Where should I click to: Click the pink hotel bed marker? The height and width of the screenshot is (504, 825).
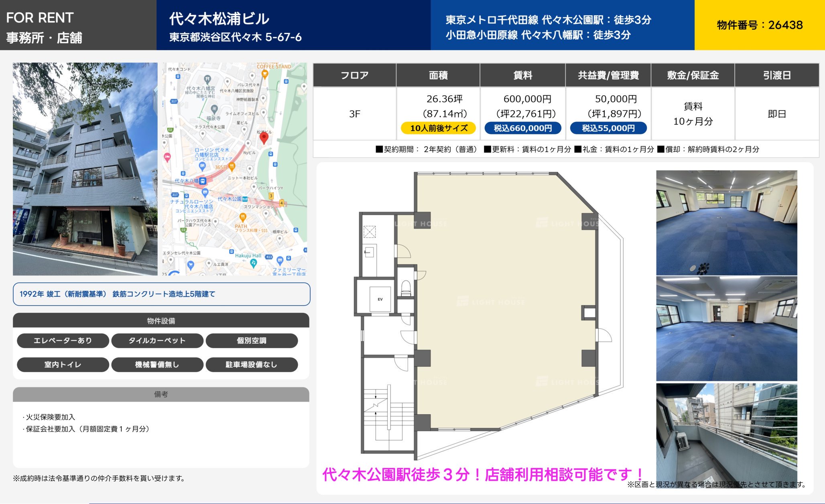pyautogui.click(x=167, y=157)
